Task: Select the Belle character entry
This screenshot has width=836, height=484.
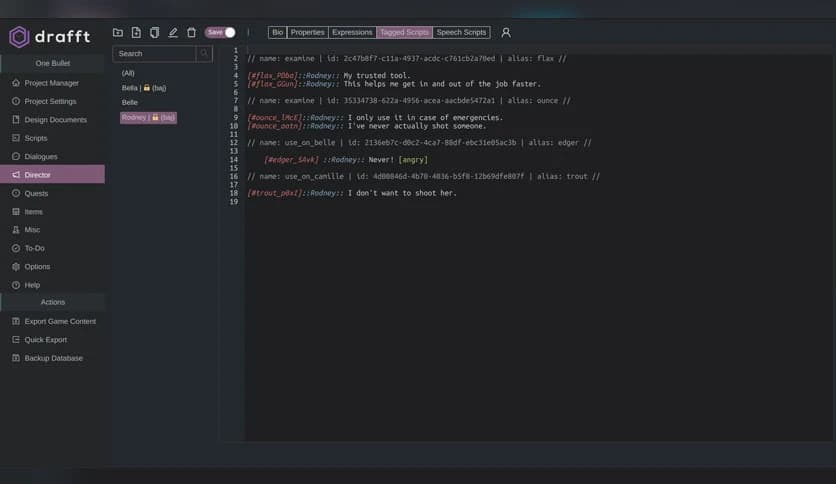Action: pyautogui.click(x=130, y=102)
